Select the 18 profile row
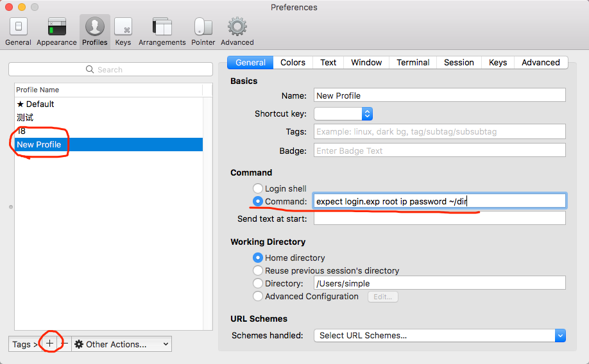 108,131
